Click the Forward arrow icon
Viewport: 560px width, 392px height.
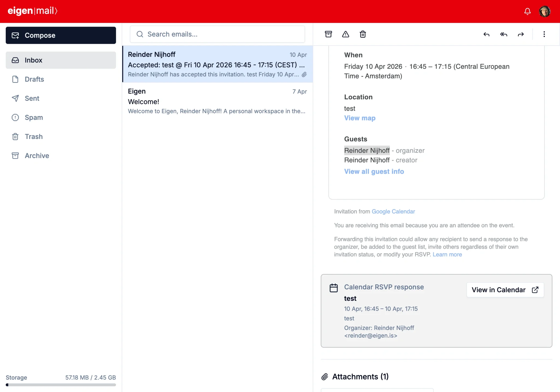point(521,34)
